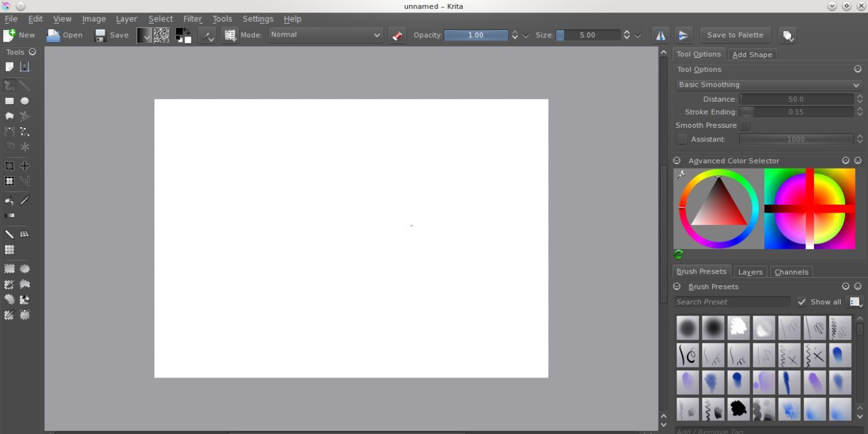Enable the Assistant checkbox

[x=682, y=139]
